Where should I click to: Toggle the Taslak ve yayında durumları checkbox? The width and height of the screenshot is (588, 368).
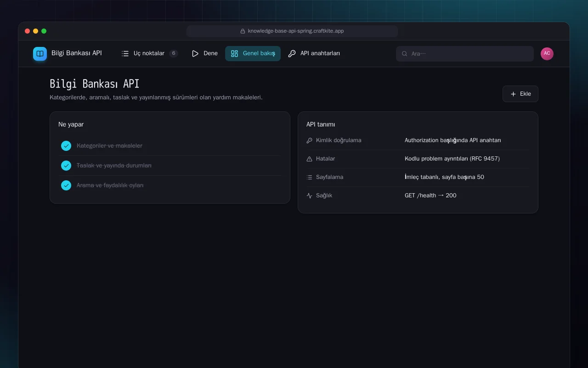[66, 166]
